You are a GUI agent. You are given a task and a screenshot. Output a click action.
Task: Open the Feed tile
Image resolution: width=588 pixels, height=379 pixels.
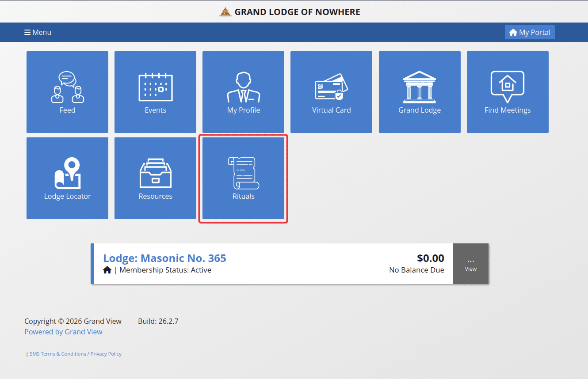67,92
